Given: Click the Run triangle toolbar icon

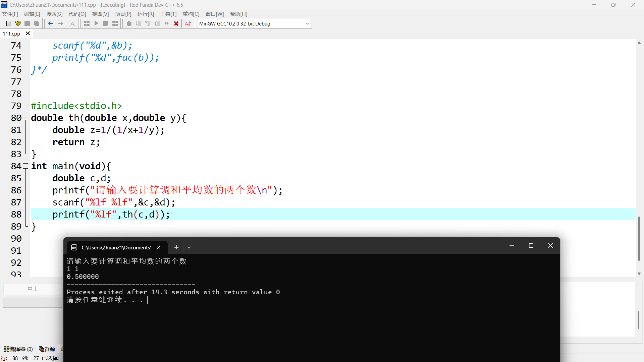Looking at the screenshot, I should click(96, 23).
